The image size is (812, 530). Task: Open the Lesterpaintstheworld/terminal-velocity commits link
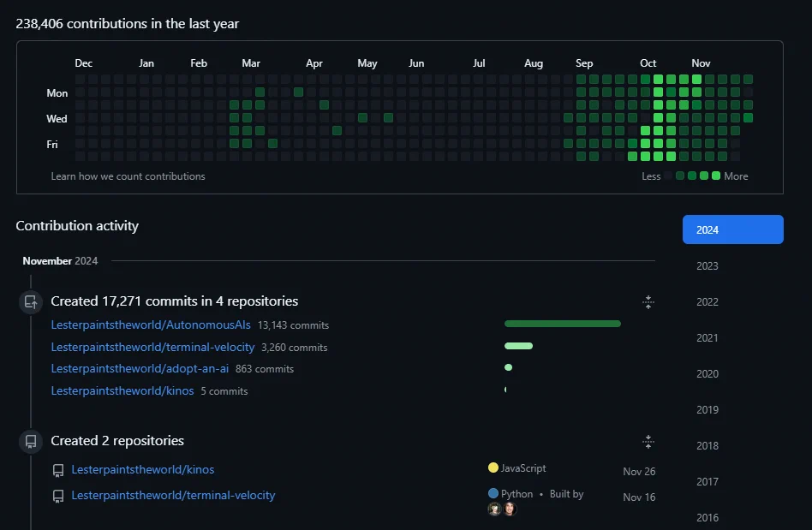tap(152, 348)
